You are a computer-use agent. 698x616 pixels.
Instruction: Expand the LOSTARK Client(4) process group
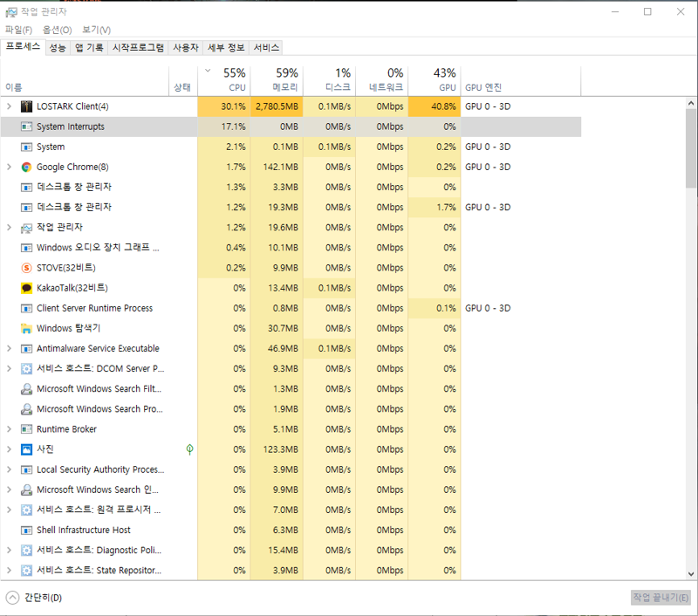pyautogui.click(x=9, y=106)
